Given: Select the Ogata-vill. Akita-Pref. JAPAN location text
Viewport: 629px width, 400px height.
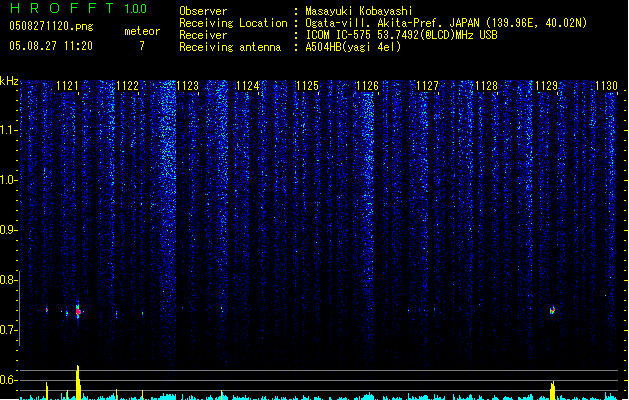Looking at the screenshot, I should point(446,23).
